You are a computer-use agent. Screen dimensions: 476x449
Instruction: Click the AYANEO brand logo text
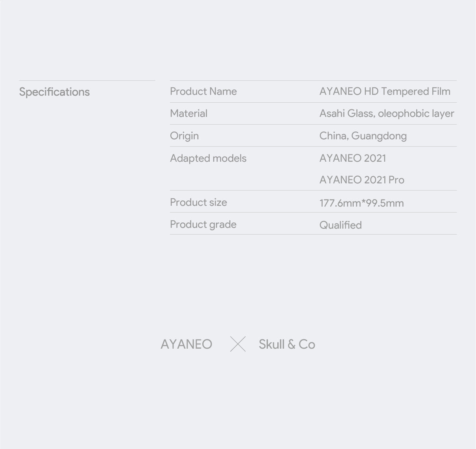(x=186, y=344)
